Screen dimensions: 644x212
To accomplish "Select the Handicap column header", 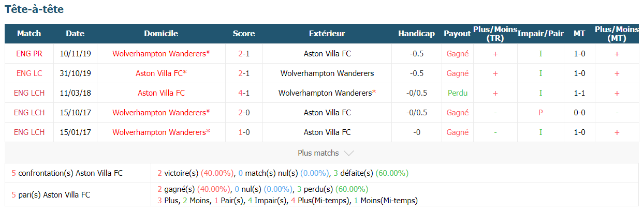I will [416, 34].
